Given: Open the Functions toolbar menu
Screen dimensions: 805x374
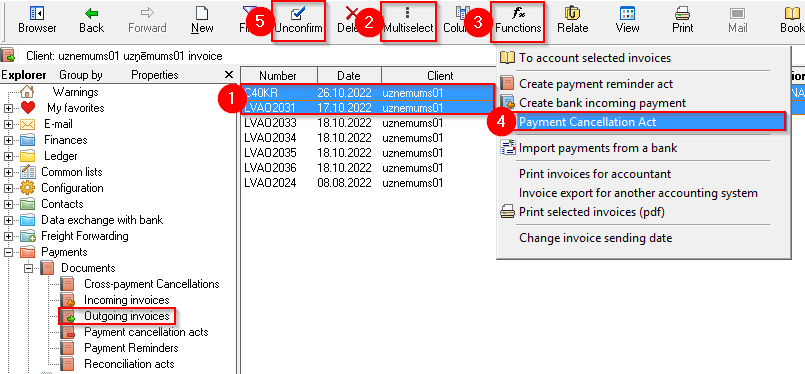Looking at the screenshot, I should 518,21.
